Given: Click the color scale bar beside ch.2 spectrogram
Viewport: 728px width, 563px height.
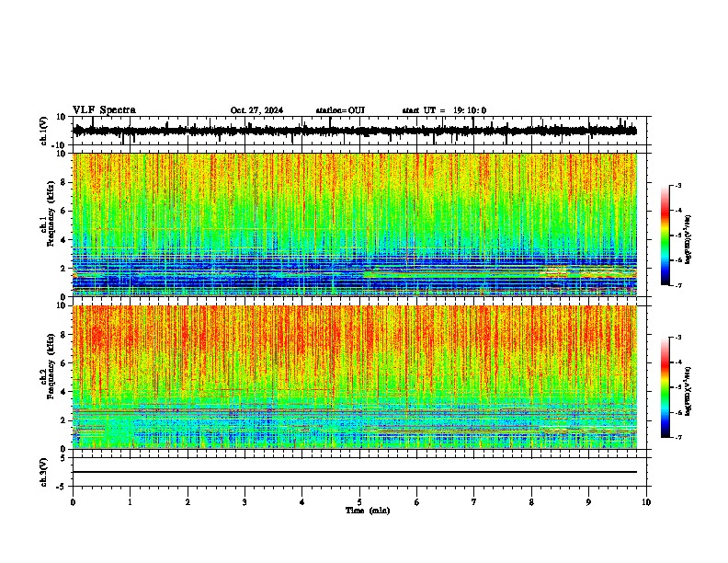Looking at the screenshot, I should [x=665, y=387].
